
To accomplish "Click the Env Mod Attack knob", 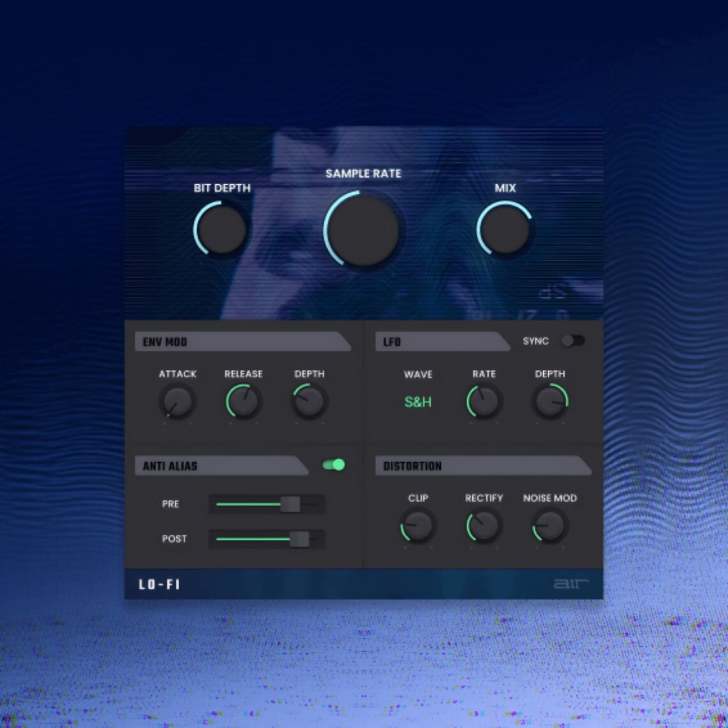I will tap(178, 402).
